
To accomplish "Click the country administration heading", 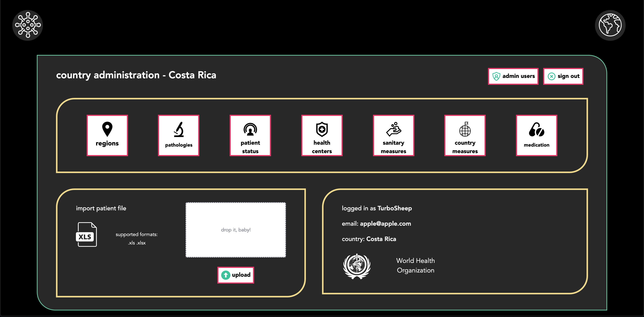I will click(136, 75).
